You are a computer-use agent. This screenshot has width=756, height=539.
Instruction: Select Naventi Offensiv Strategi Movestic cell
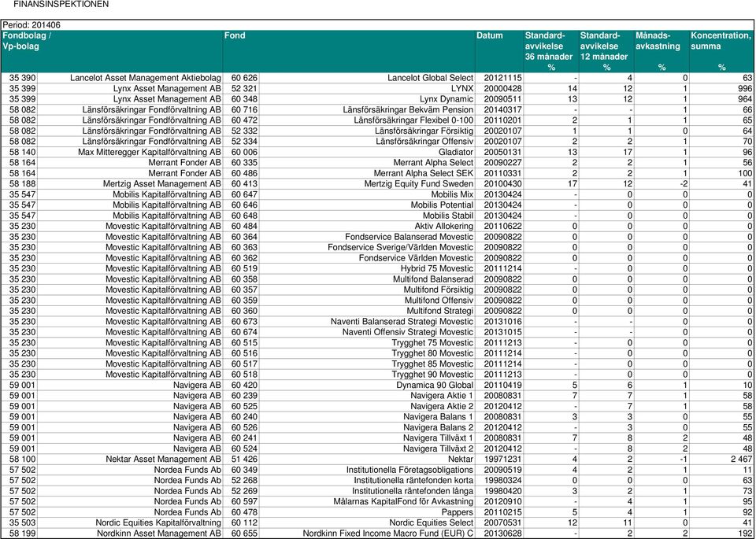pos(366,332)
